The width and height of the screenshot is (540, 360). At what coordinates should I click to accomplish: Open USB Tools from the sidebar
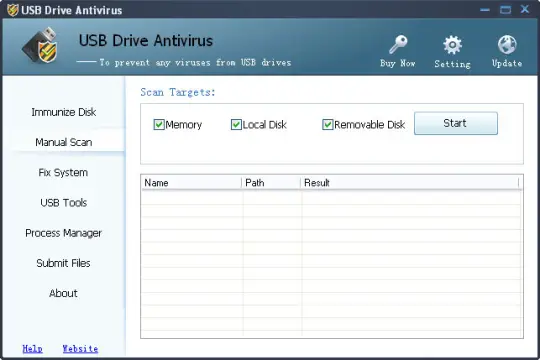click(x=63, y=203)
